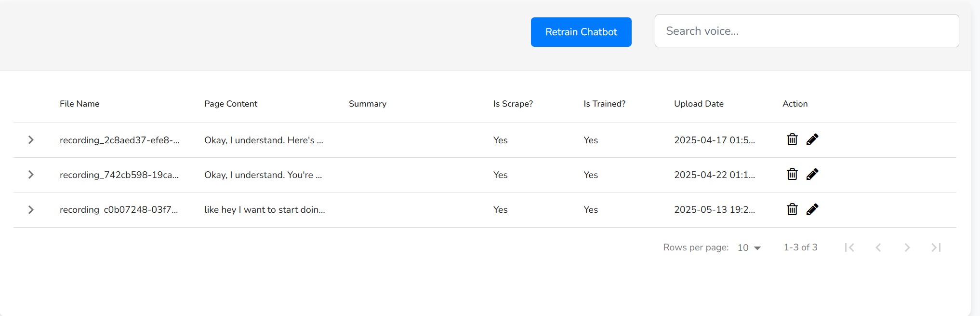This screenshot has width=980, height=316.
Task: Edit the recording_2c8aed37 entry
Action: [812, 140]
